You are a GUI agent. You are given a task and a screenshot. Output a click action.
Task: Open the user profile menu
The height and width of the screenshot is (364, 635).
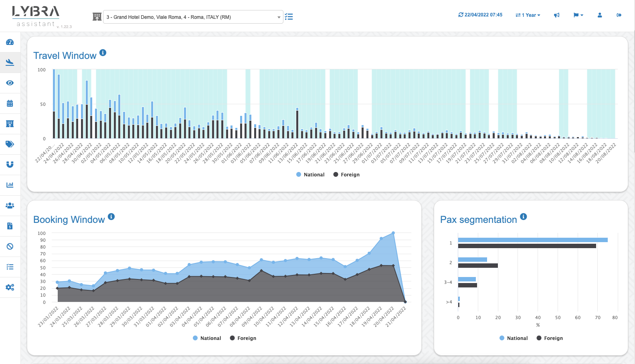click(x=600, y=15)
